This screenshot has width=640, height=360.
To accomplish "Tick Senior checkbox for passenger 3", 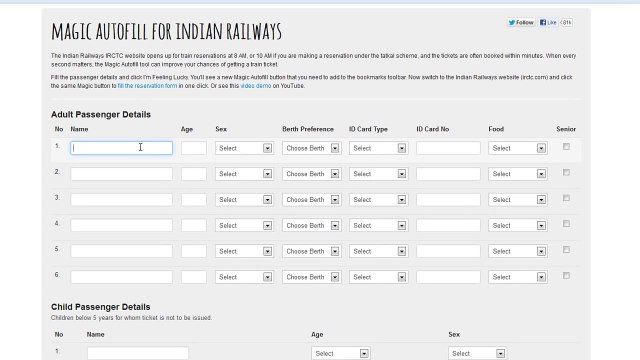I will [566, 198].
